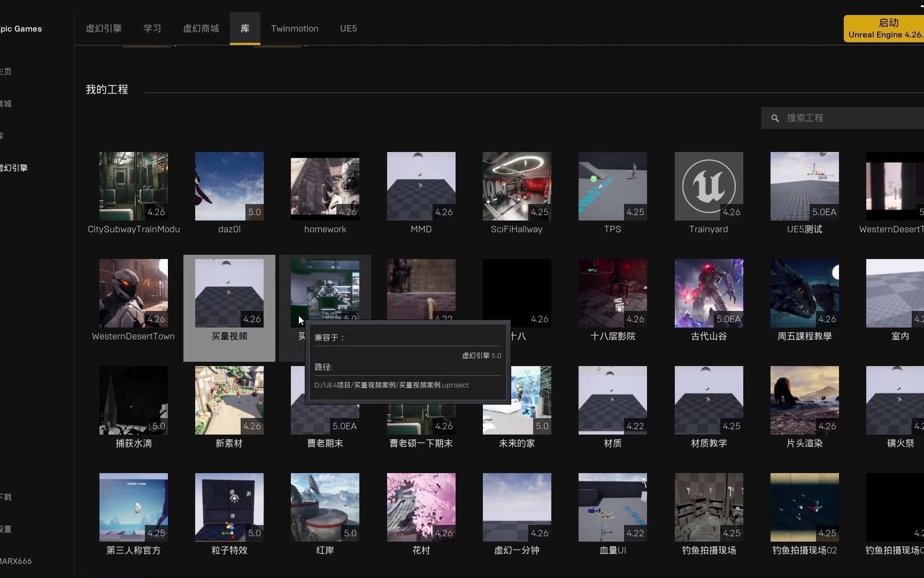Open the Twinmotion tab

[x=295, y=28]
